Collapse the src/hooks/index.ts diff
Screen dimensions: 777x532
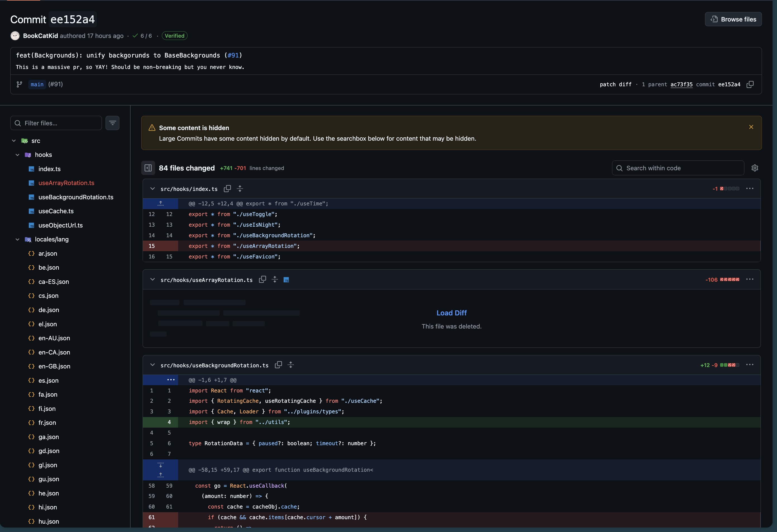(152, 189)
